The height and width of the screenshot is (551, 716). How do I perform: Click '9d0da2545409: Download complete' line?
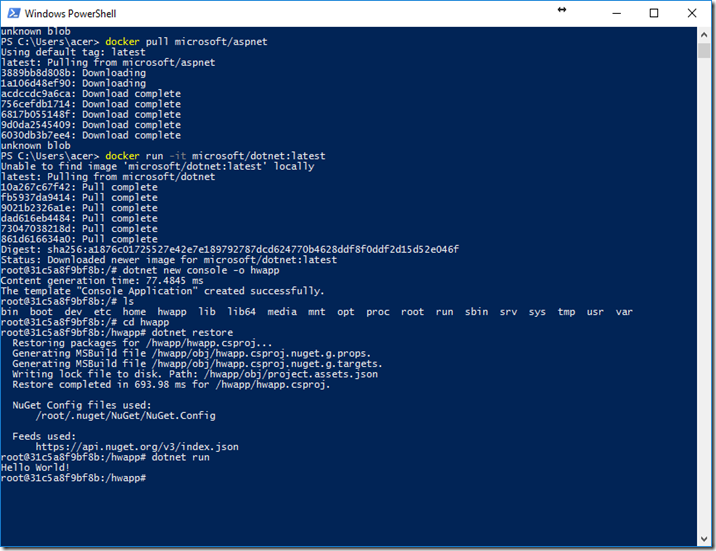click(91, 125)
